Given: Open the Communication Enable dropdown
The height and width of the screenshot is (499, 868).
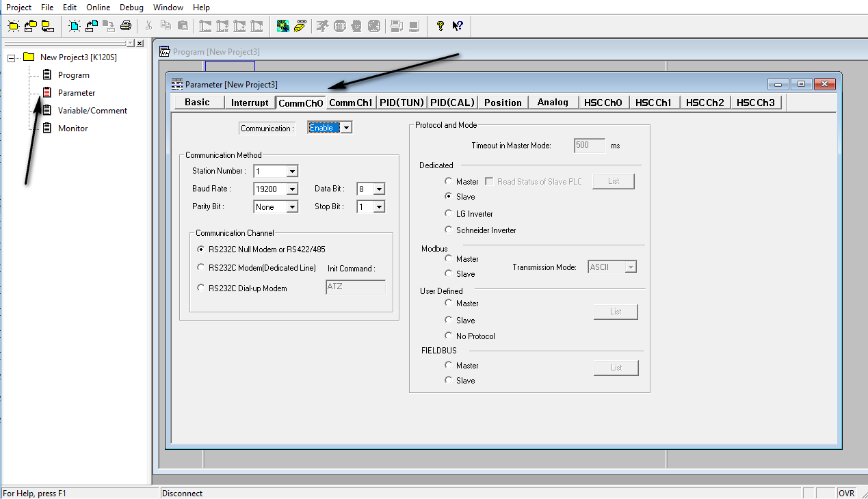Looking at the screenshot, I should tap(346, 128).
